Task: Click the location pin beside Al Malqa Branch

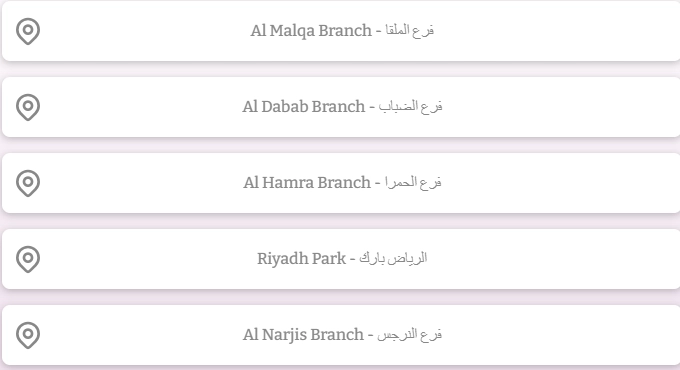Action: (x=28, y=31)
